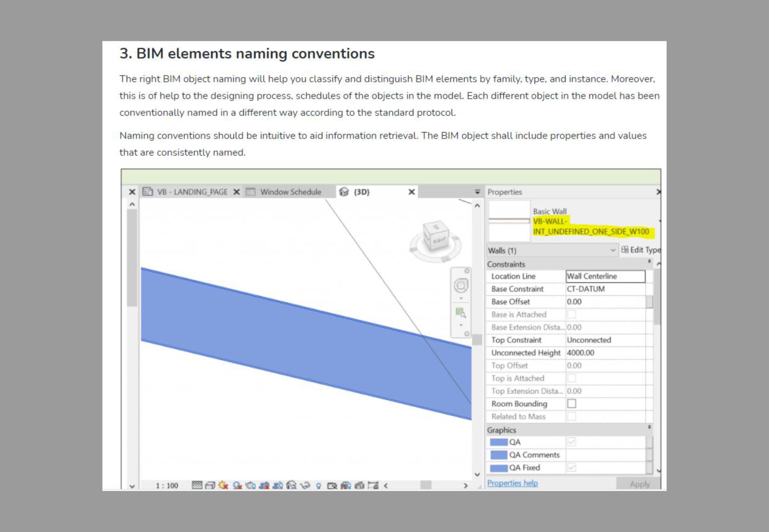The image size is (769, 532).
Task: Switch to the Window Schedule tab
Action: click(290, 192)
